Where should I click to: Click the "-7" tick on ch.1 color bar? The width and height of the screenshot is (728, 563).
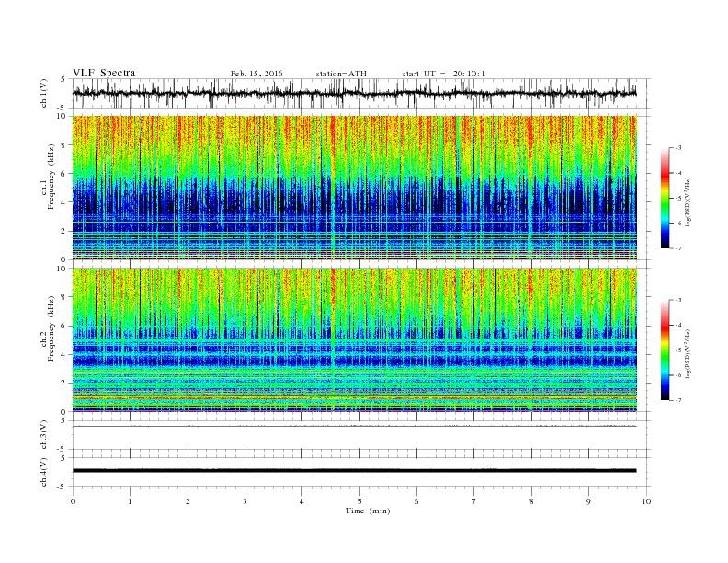[678, 248]
